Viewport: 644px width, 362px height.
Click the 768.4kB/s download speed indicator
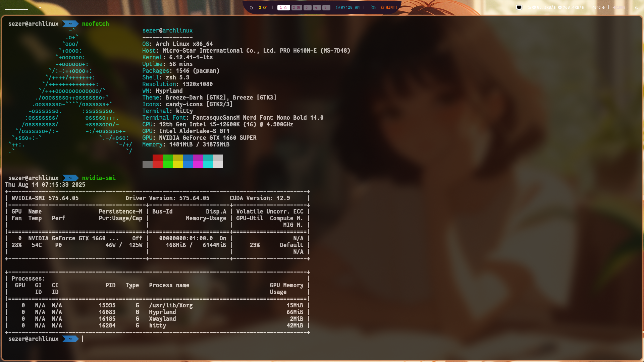(x=571, y=7)
